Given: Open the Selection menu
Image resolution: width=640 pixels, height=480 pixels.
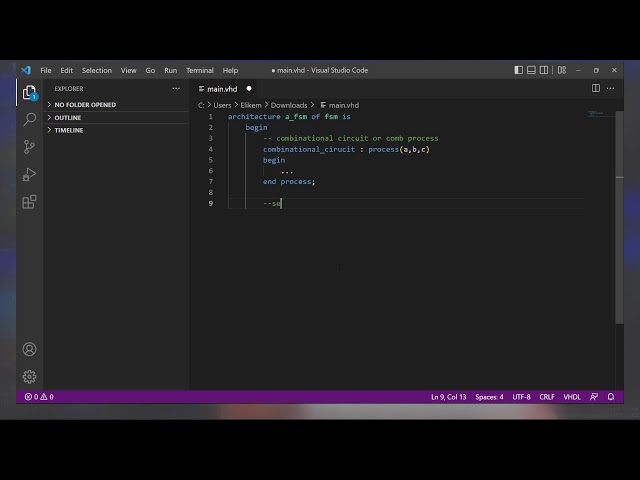Looking at the screenshot, I should tap(97, 70).
